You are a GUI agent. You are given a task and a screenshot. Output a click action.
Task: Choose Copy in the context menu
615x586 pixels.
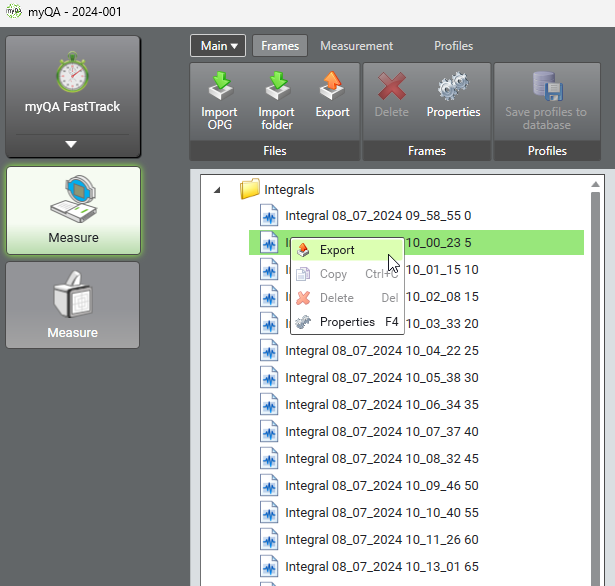(347, 274)
